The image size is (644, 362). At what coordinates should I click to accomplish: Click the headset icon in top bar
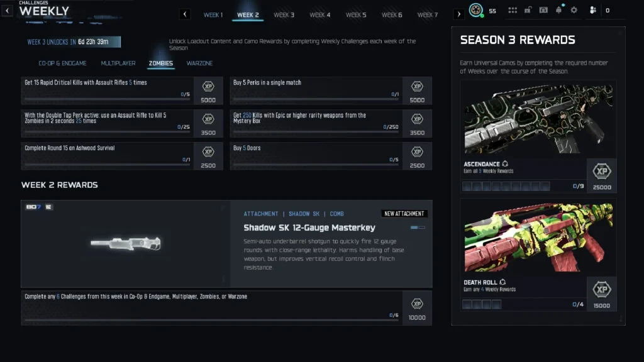pyautogui.click(x=543, y=11)
